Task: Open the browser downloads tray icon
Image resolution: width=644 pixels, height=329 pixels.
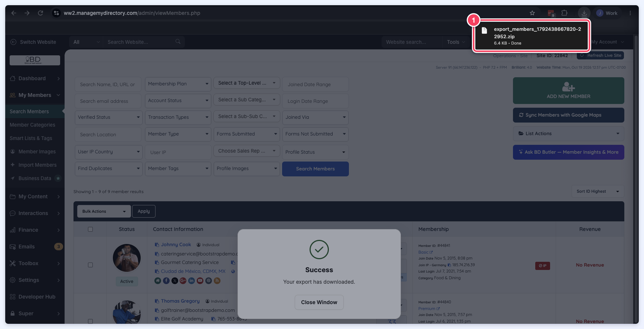Action: 584,13
